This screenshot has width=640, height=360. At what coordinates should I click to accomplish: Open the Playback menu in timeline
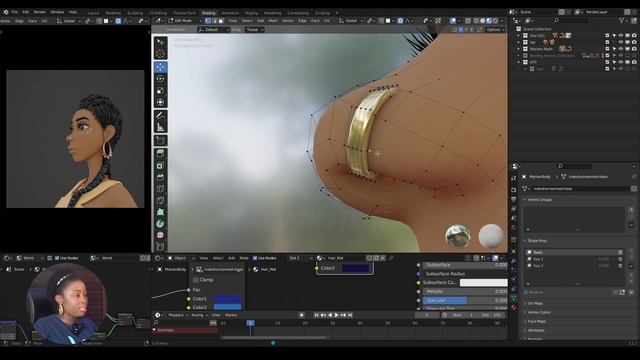click(178, 315)
